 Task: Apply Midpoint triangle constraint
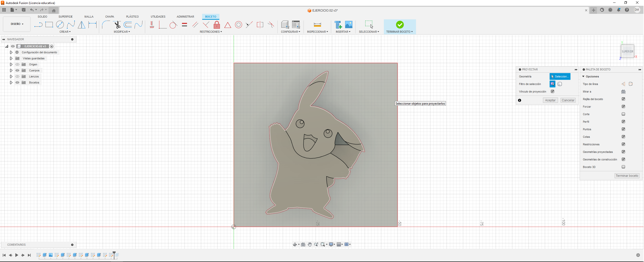click(x=227, y=25)
